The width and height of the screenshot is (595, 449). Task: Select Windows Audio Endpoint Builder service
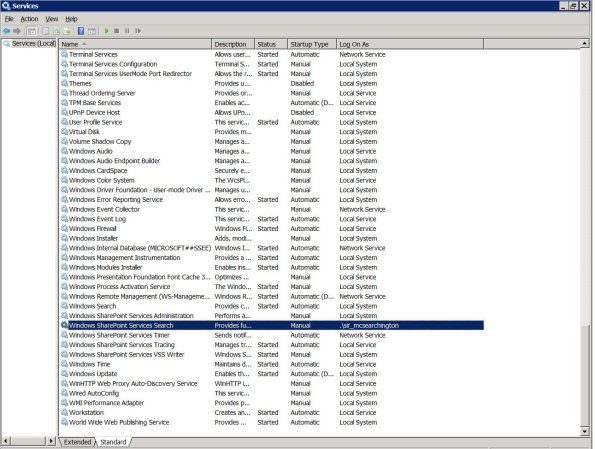pyautogui.click(x=272, y=161)
